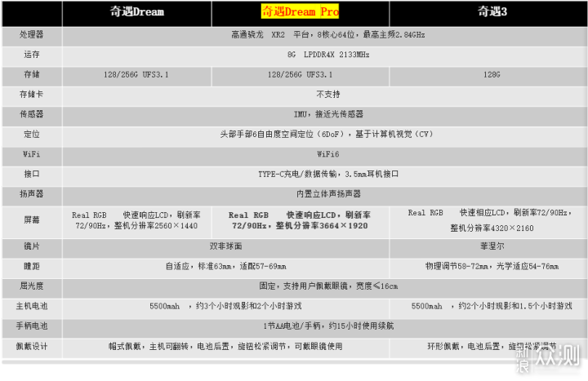This screenshot has height=381, width=588.
Task: Click the IMU，接近光传感器 cell
Action: click(x=325, y=115)
